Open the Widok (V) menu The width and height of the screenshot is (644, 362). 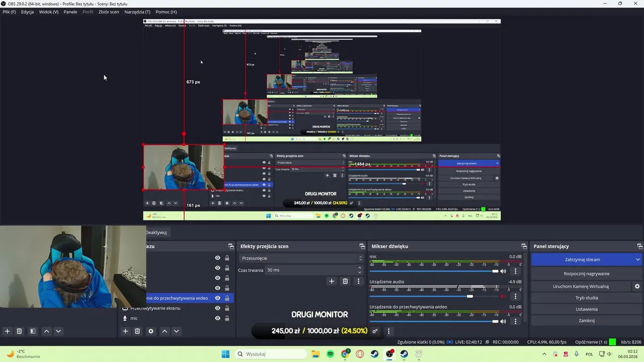(x=49, y=12)
